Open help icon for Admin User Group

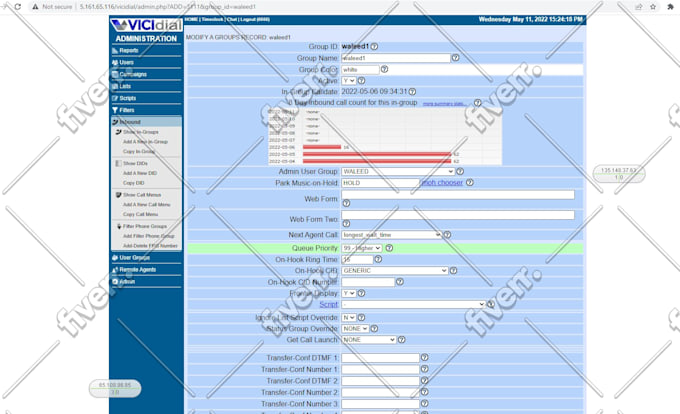pos(460,171)
